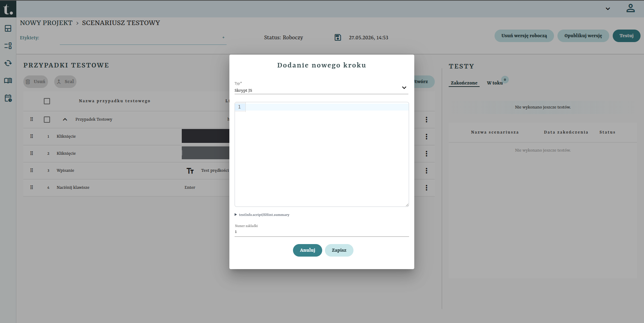Toggle checkbox for Przypadek Testowy

47,120
